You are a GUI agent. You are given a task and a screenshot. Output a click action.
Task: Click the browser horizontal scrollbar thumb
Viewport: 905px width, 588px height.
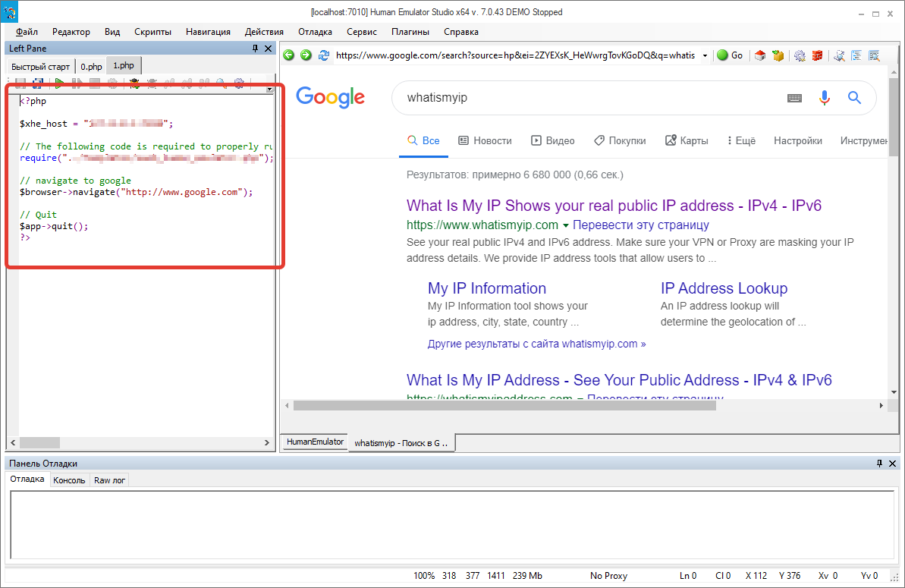click(504, 406)
